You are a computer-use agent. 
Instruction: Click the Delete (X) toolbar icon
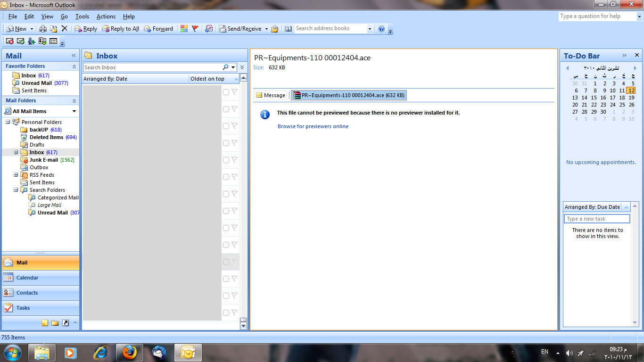point(65,29)
